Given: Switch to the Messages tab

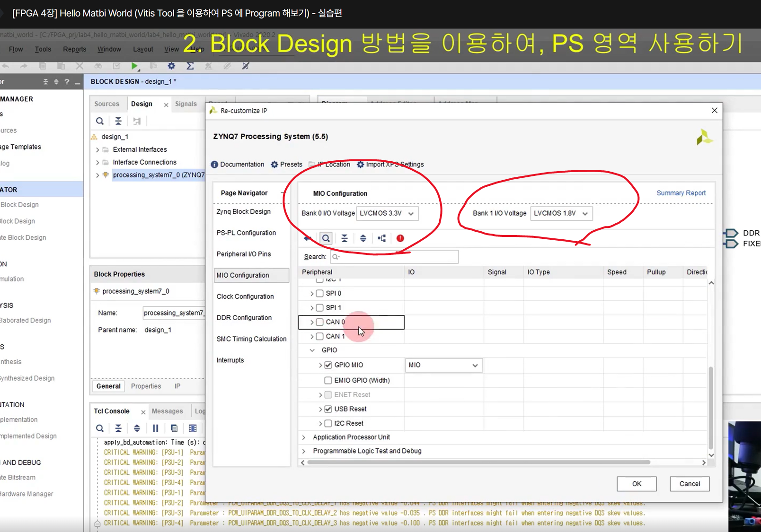Looking at the screenshot, I should 167,411.
